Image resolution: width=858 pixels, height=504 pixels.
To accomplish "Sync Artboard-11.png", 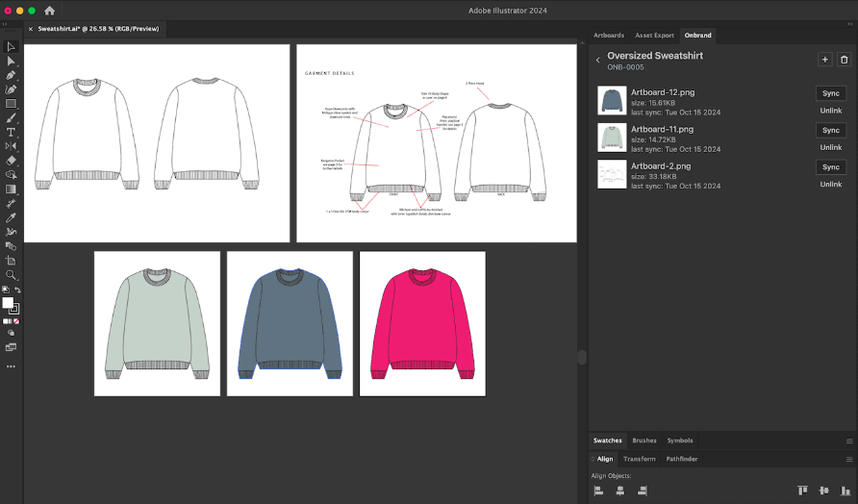I will pyautogui.click(x=831, y=130).
